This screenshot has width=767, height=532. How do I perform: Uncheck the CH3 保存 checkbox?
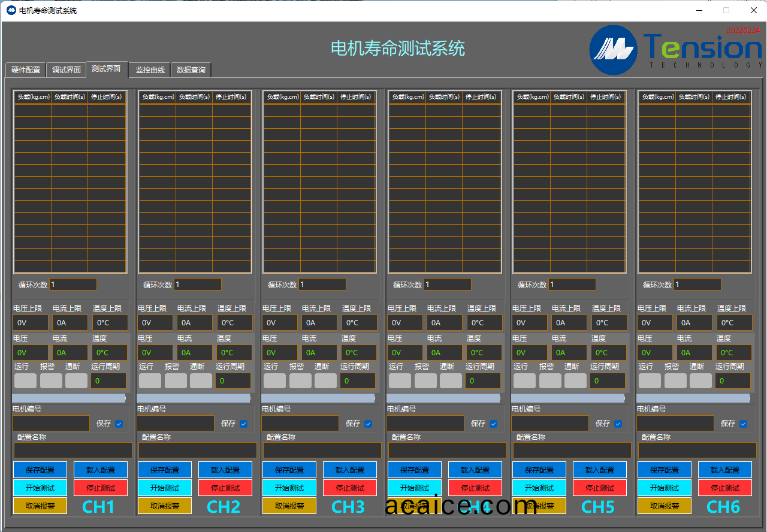368,424
